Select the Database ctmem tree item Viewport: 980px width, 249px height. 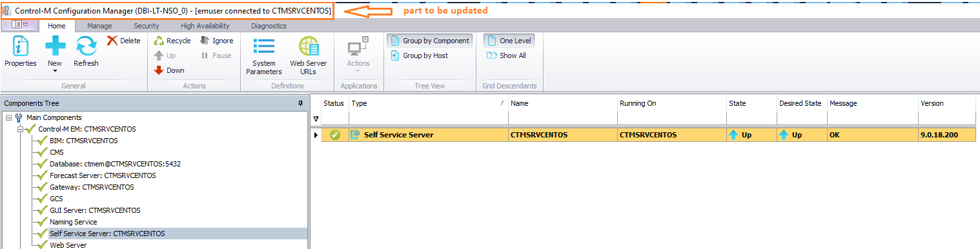click(115, 164)
